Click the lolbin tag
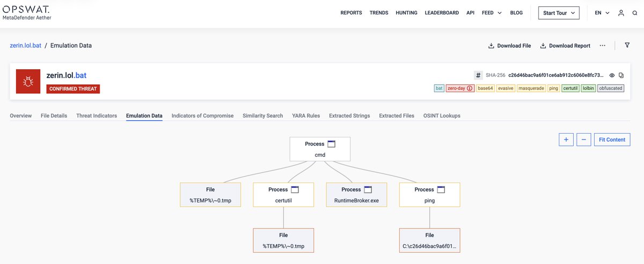Image resolution: width=644 pixels, height=264 pixels. tap(588, 88)
